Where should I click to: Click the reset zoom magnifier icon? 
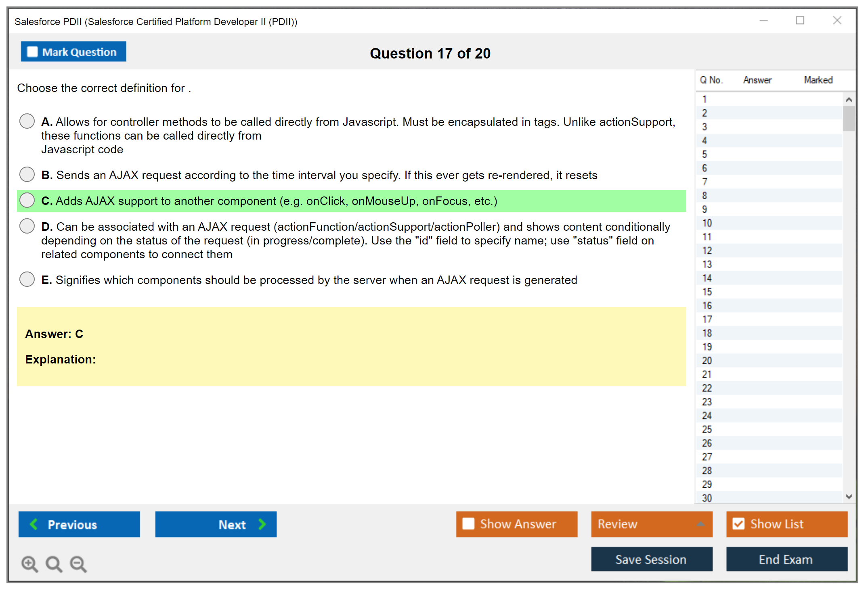tap(54, 564)
